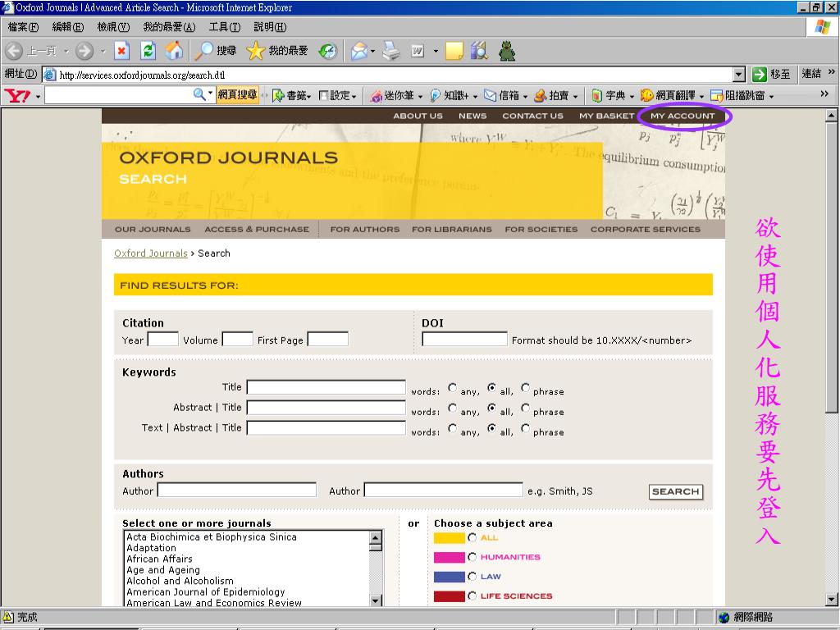Open the Forward button history dropdown arrow

coord(103,52)
